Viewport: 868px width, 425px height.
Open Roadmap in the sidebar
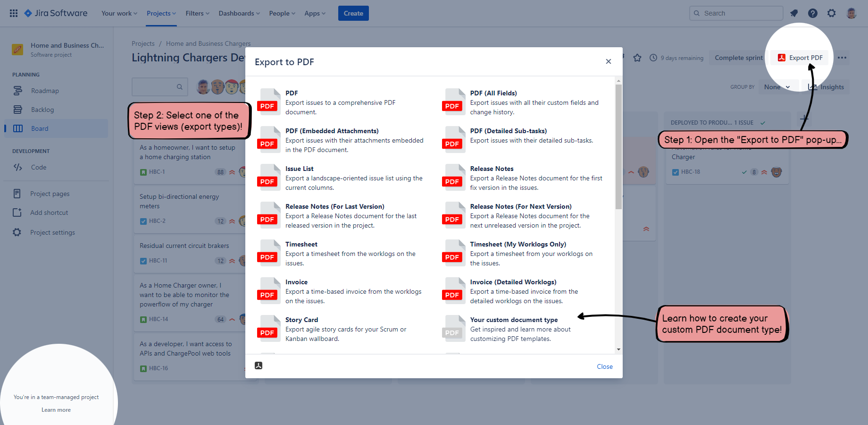tap(56, 91)
